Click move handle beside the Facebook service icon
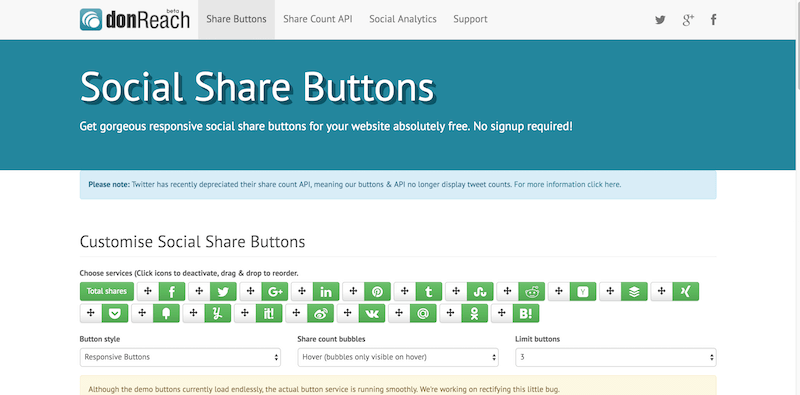This screenshot has width=800, height=395. (x=148, y=291)
